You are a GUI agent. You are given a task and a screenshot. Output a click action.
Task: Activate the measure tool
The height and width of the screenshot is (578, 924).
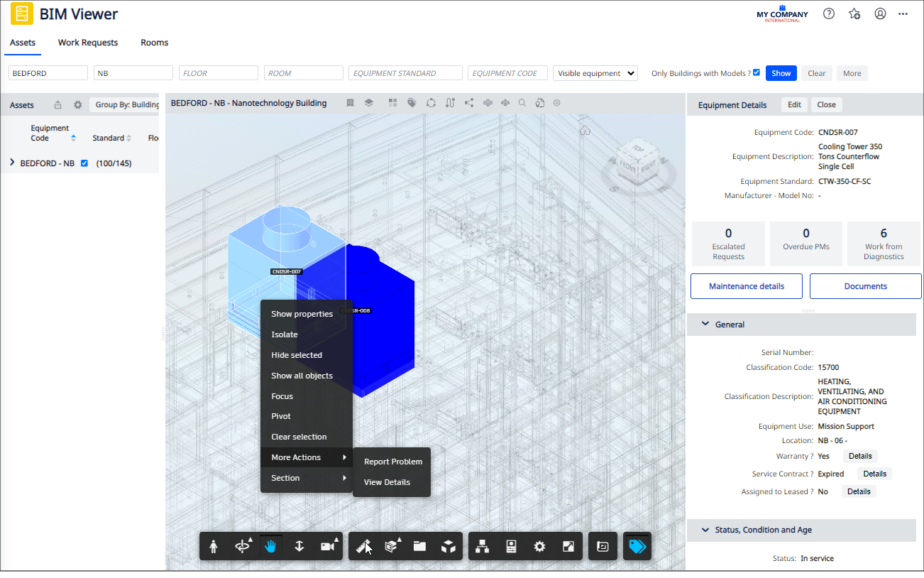[363, 546]
